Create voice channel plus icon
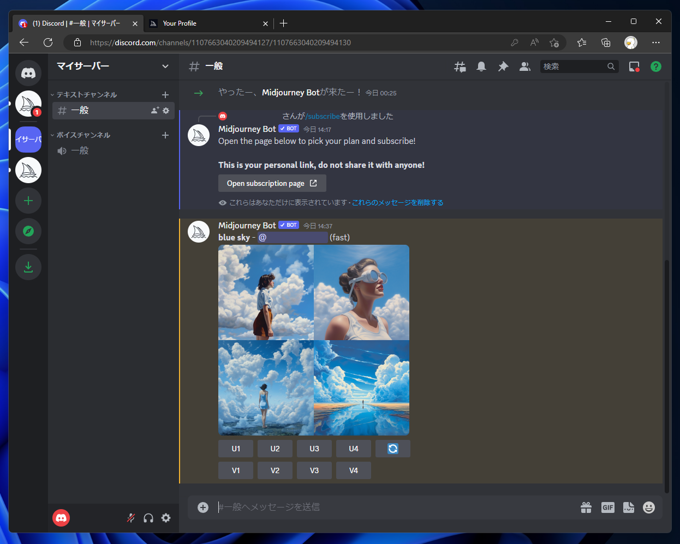The image size is (680, 544). click(x=165, y=135)
